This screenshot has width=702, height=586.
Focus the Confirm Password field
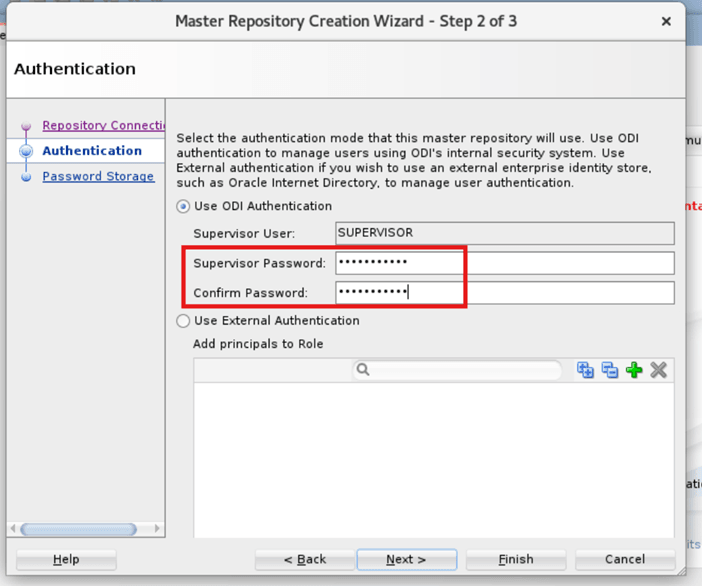tap(505, 293)
